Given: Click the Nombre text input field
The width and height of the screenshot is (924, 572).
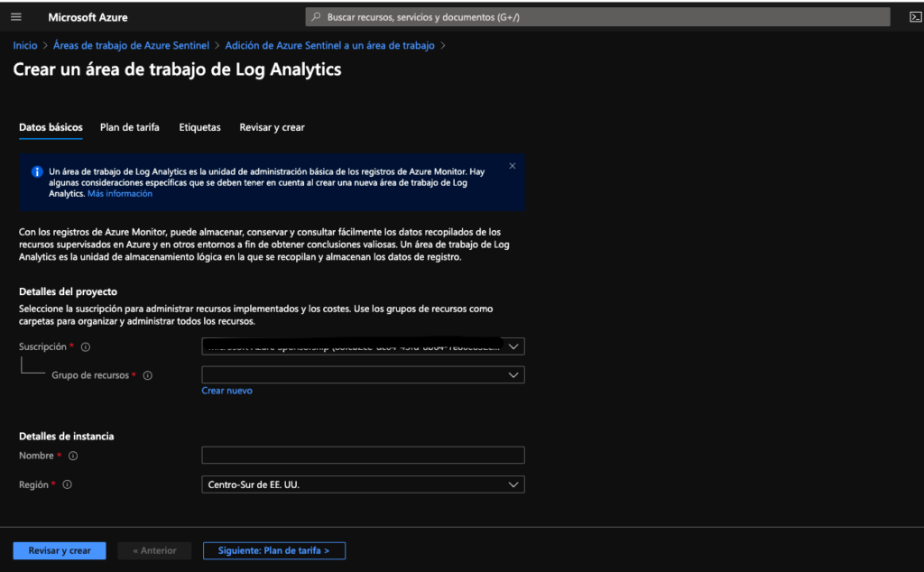Looking at the screenshot, I should (363, 456).
